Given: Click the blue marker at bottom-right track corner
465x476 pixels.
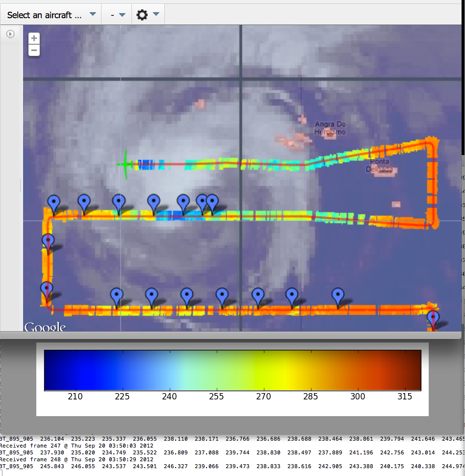Looking at the screenshot, I should 433,318.
